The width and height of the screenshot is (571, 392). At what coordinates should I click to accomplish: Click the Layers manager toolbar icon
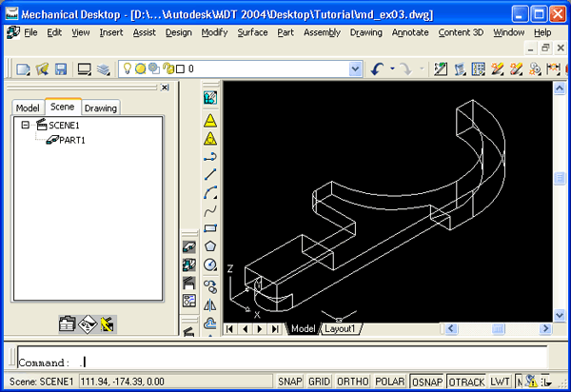tap(102, 69)
